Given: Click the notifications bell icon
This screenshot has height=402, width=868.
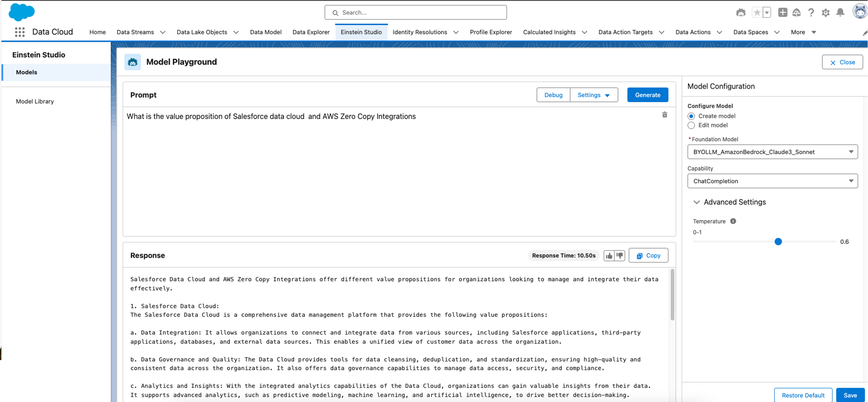Looking at the screenshot, I should point(840,13).
